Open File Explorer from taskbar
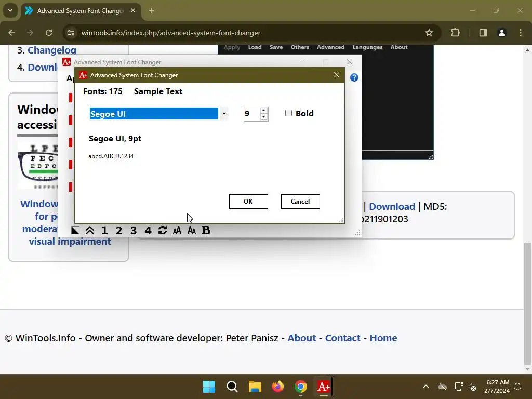 [x=255, y=387]
